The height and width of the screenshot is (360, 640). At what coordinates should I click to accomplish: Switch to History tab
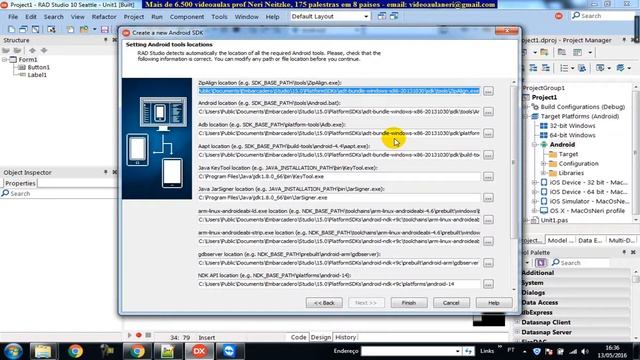[x=345, y=337]
